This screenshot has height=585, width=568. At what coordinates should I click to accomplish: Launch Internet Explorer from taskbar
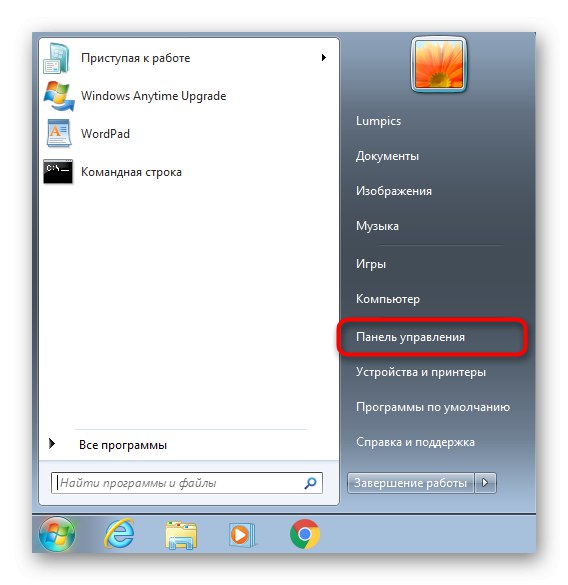119,534
